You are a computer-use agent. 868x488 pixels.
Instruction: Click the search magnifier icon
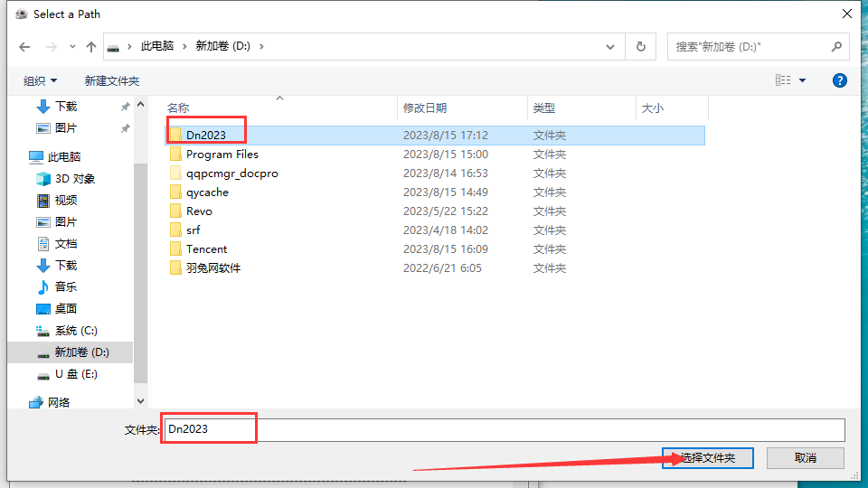coord(836,46)
